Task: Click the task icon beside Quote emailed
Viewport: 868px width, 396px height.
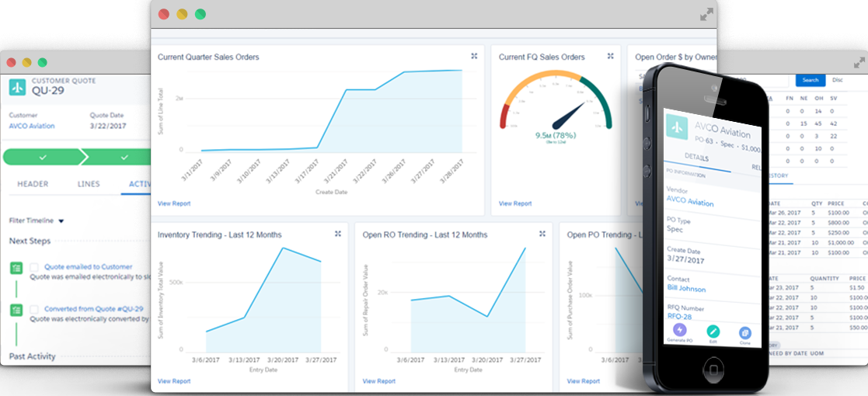Action: (x=16, y=268)
